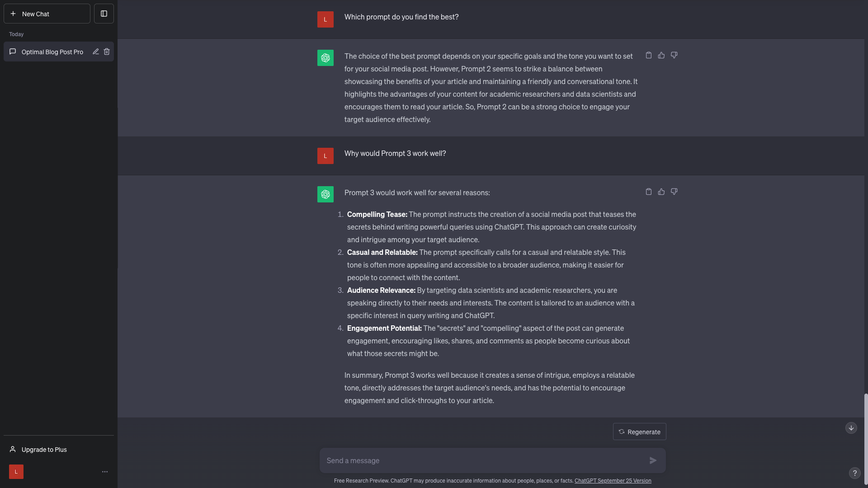Copy the Prompt 2 response to clipboard
Image resolution: width=868 pixels, height=488 pixels.
(x=649, y=55)
